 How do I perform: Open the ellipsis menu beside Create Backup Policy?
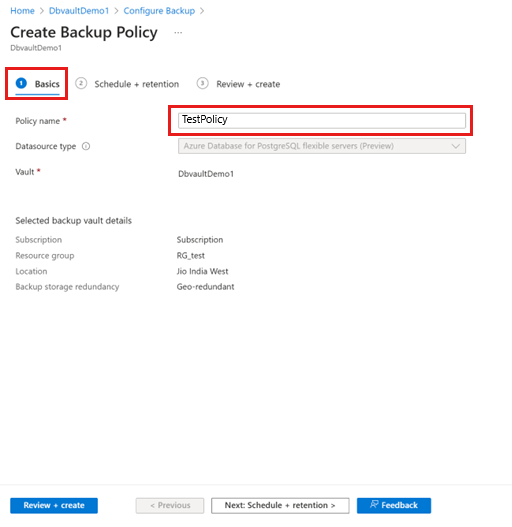178,33
